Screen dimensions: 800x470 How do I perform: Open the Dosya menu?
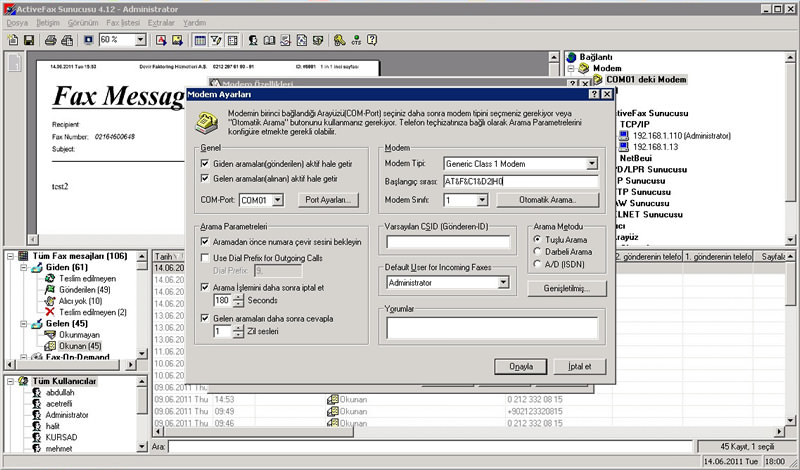tap(17, 23)
